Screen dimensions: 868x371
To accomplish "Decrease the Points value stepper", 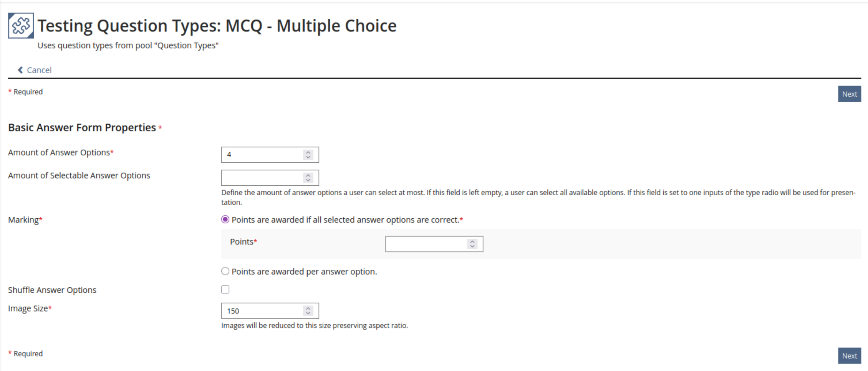I will [472, 247].
